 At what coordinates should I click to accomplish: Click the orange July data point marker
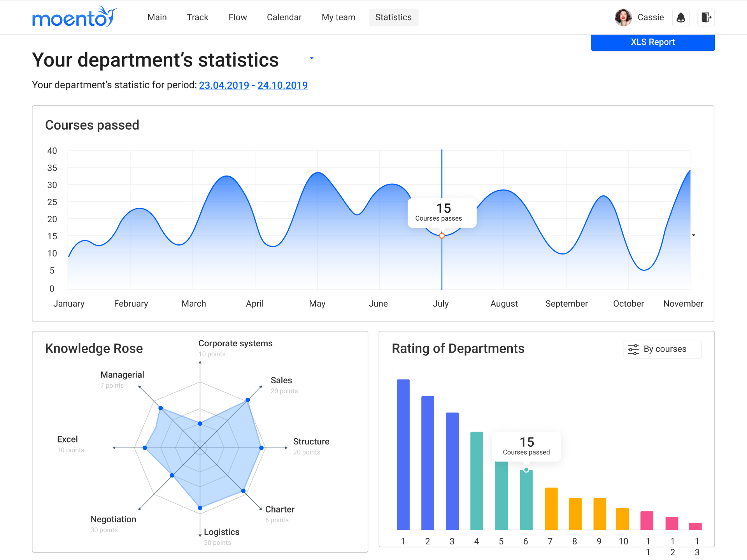pos(442,236)
